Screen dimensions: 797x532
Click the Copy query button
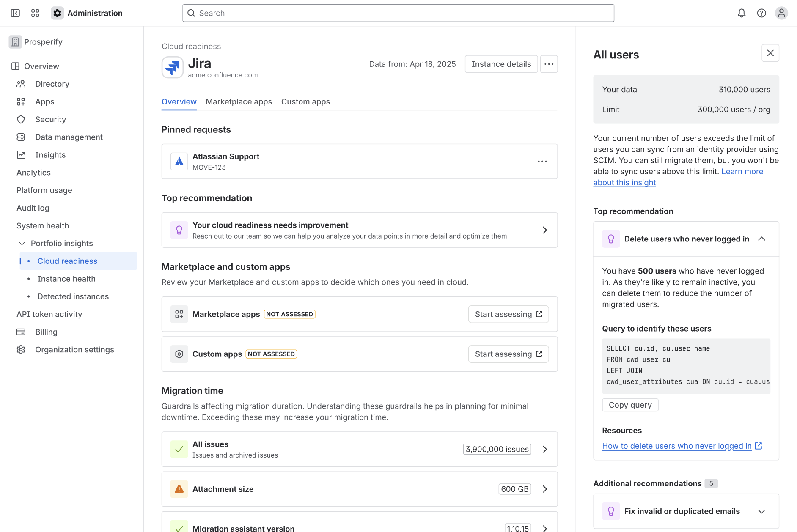(630, 405)
